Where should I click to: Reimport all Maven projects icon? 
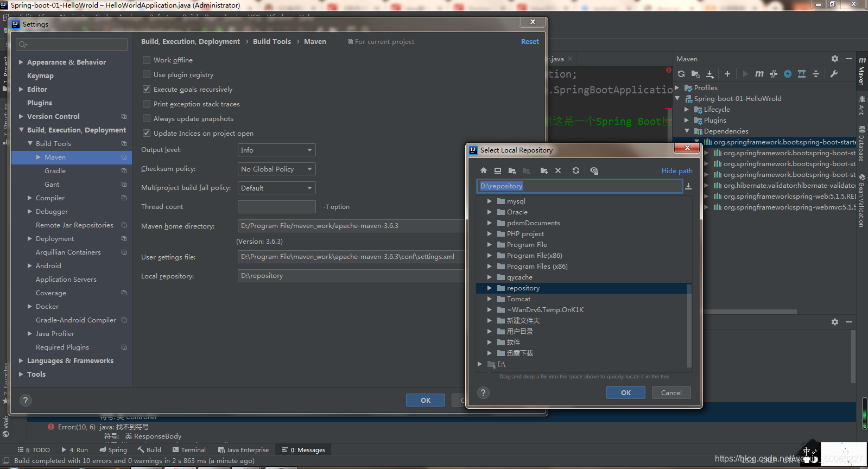681,74
